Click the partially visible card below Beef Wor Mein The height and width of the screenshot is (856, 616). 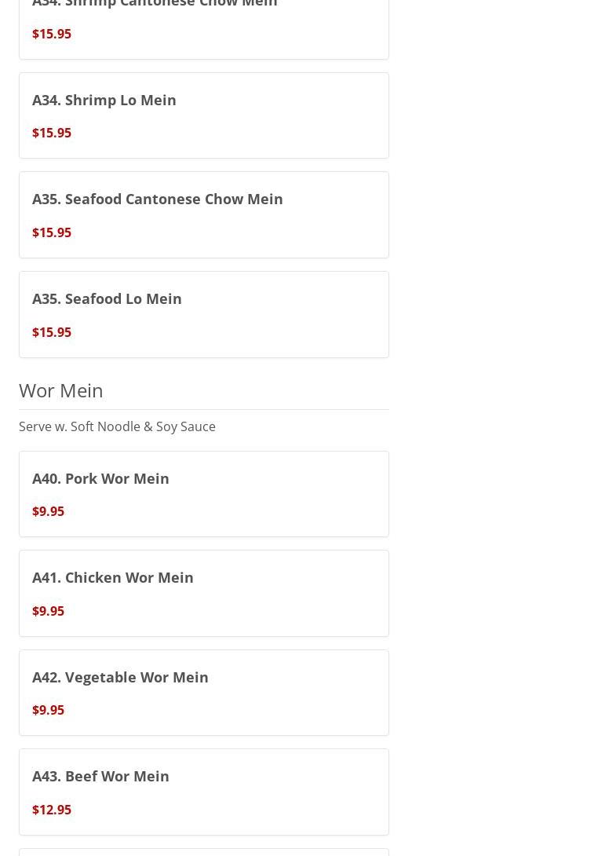click(204, 852)
